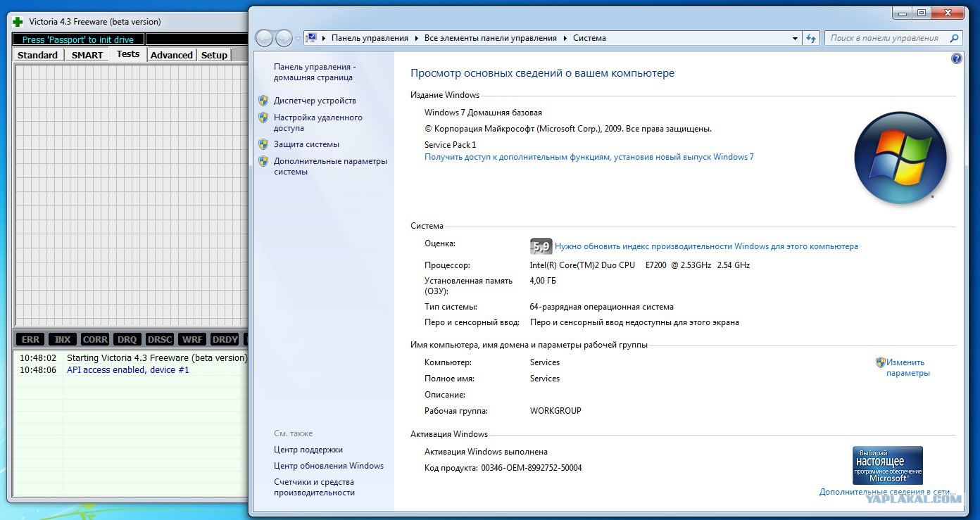
Task: Expand the arrow after Панель управления breadcrumb
Action: point(416,38)
